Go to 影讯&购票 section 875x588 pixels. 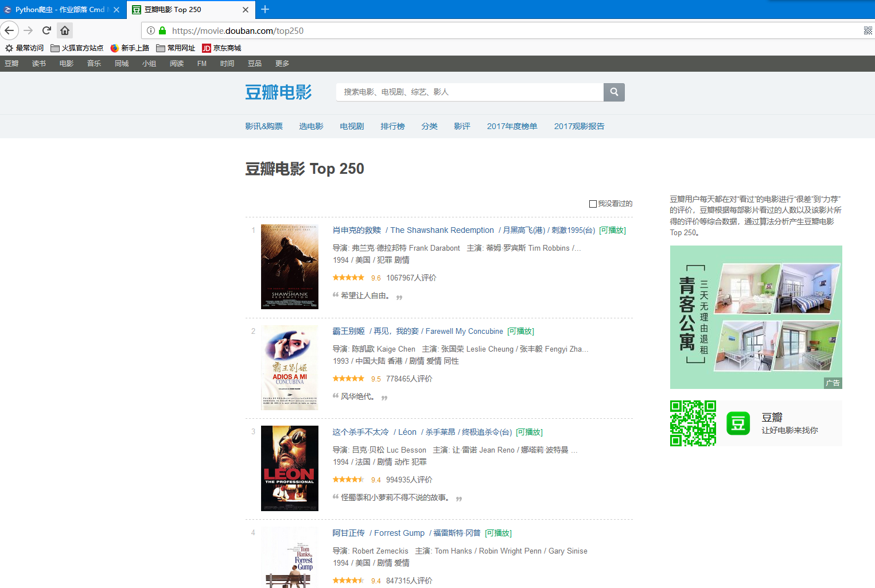pos(264,126)
